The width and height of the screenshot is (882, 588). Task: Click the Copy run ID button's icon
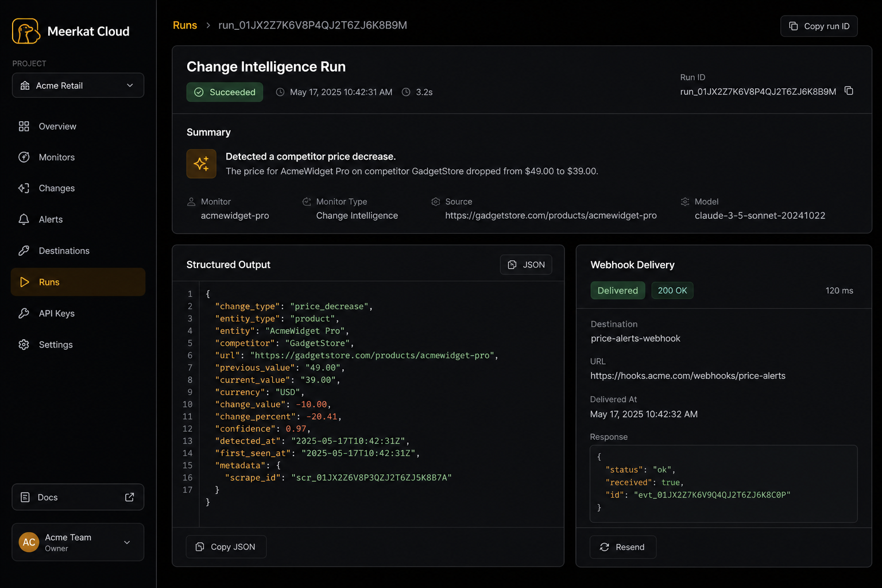pyautogui.click(x=794, y=26)
